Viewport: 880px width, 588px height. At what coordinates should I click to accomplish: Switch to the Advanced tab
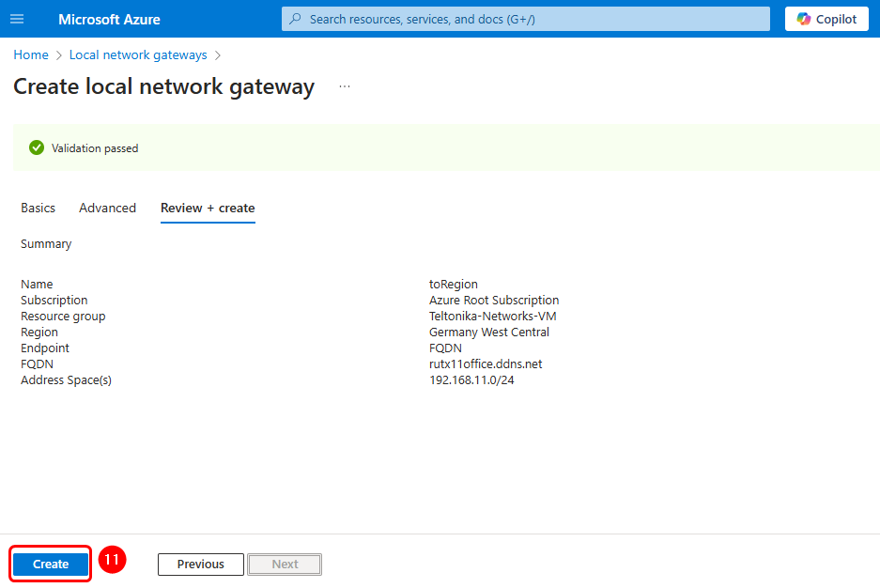(x=107, y=208)
